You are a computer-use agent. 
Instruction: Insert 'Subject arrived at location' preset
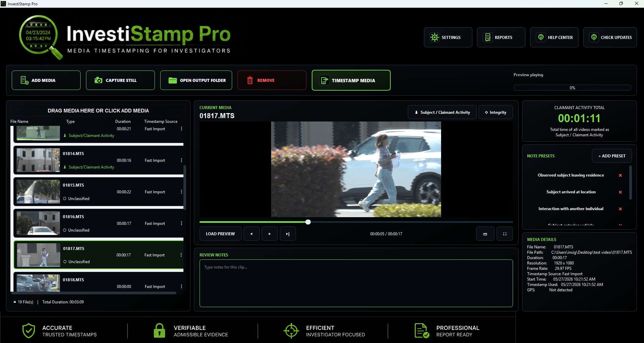[571, 192]
